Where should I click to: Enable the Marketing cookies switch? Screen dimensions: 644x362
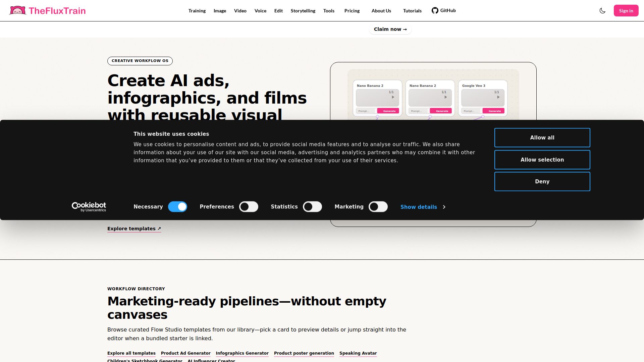pyautogui.click(x=378, y=207)
